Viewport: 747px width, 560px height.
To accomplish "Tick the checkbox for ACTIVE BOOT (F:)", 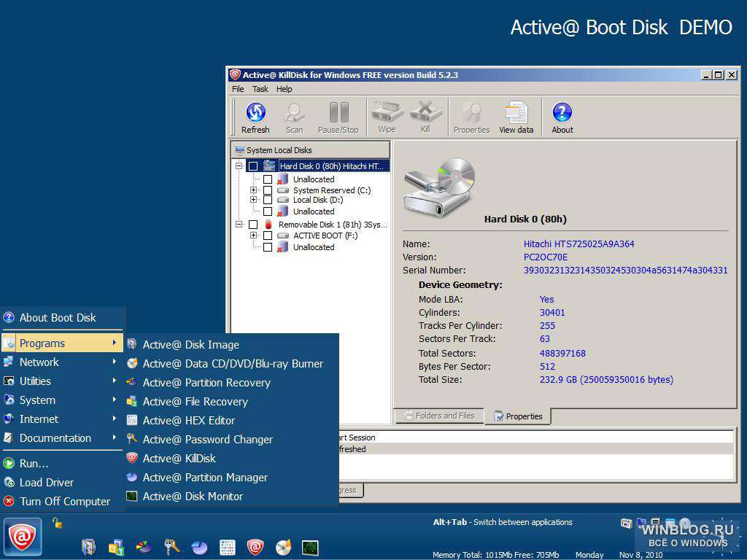I will point(268,236).
